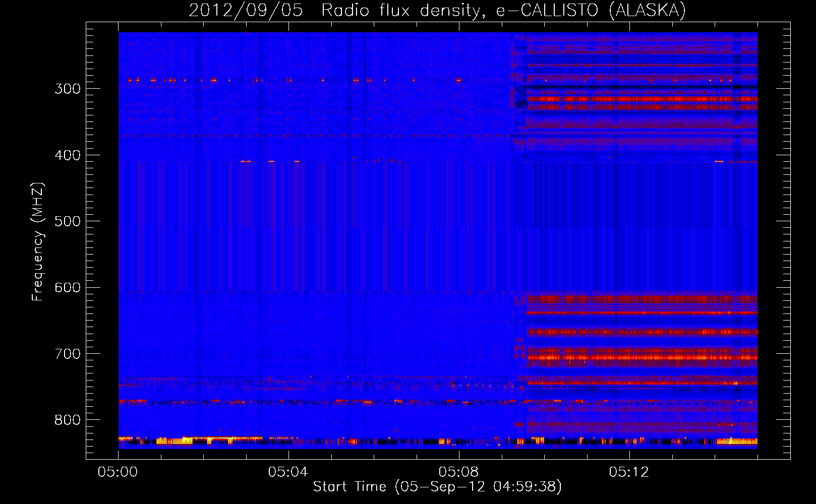Viewport: 816px width, 504px height.
Task: Click the Frequency (MHZ) axis title
Action: coord(38,241)
